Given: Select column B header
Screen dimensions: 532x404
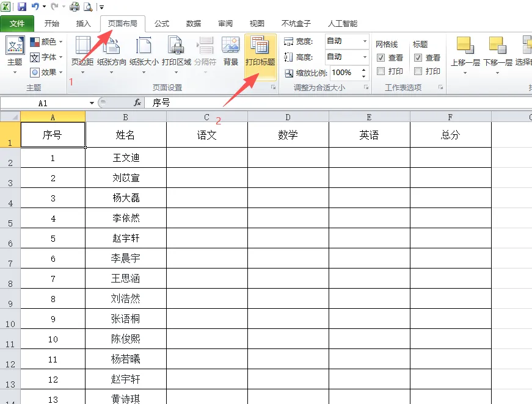Looking at the screenshot, I should [126, 117].
